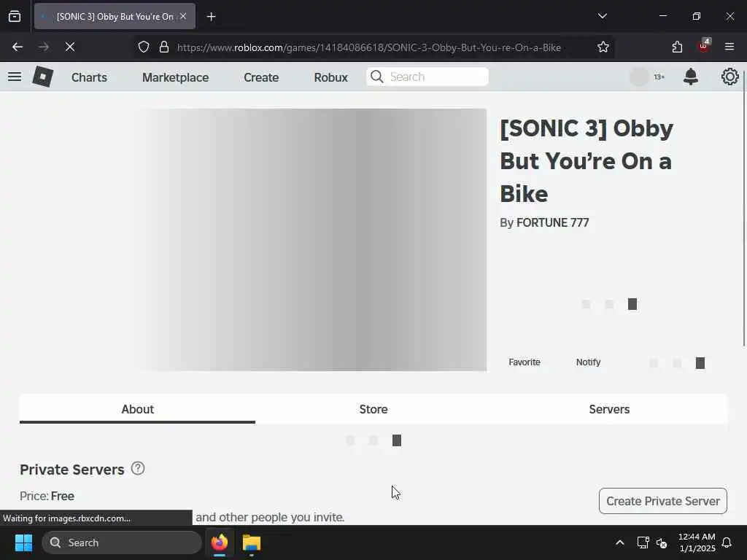Favorite this game

(x=524, y=362)
